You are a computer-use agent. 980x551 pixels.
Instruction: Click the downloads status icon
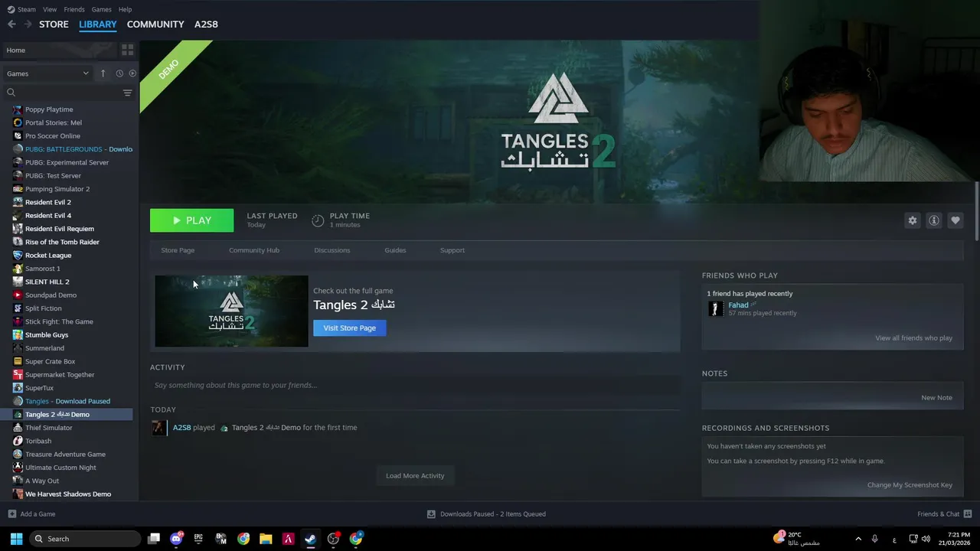pos(431,514)
